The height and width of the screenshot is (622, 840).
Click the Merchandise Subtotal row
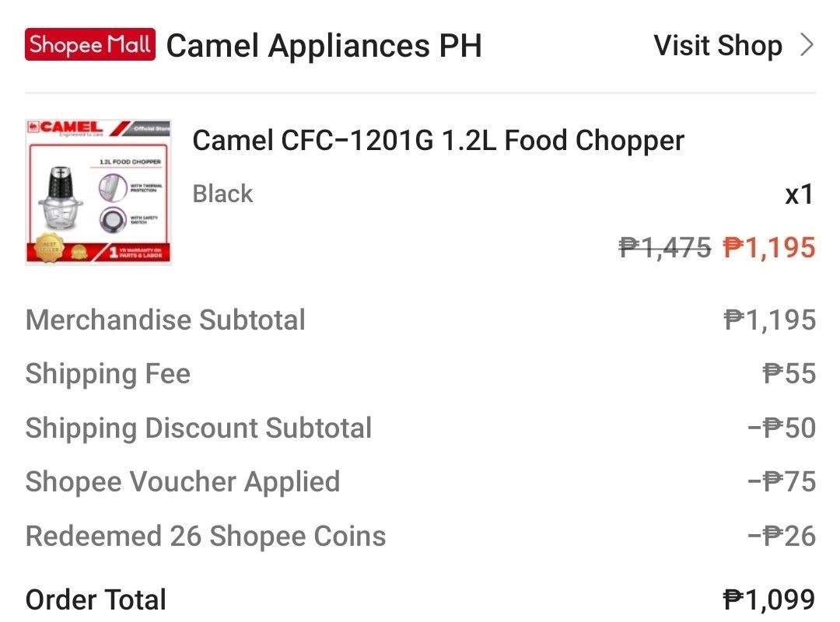pos(165,320)
